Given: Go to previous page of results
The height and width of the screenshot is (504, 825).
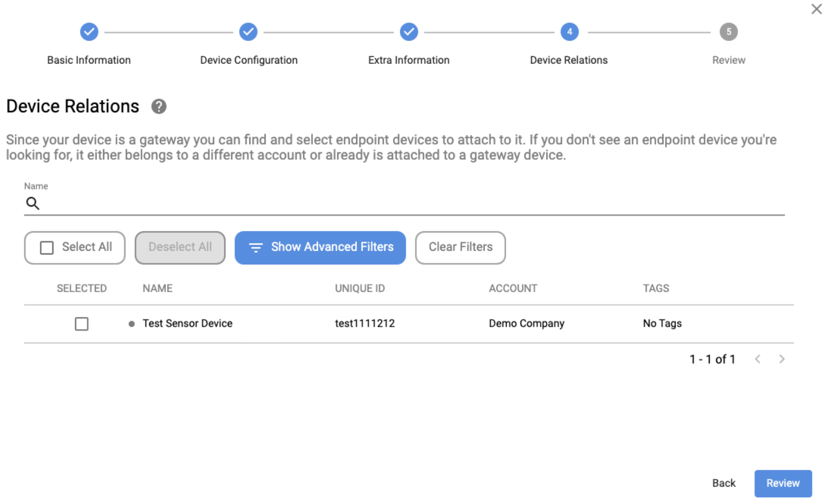Looking at the screenshot, I should coord(758,359).
